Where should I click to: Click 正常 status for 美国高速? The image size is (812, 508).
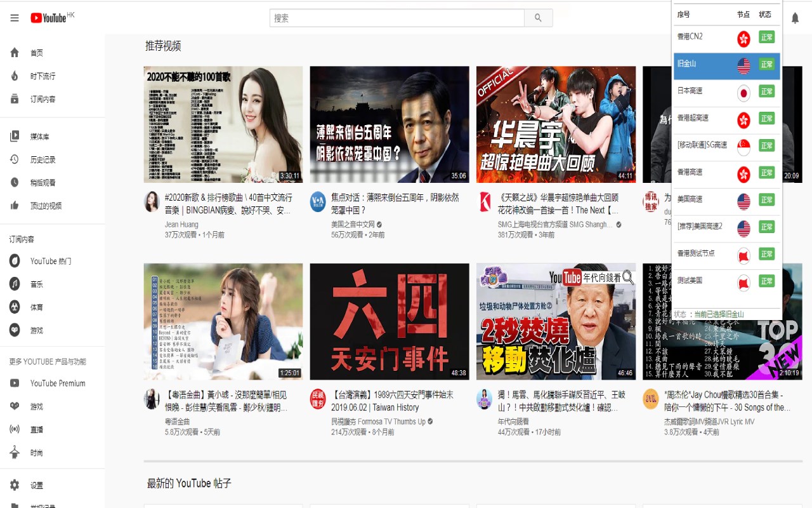pyautogui.click(x=767, y=200)
